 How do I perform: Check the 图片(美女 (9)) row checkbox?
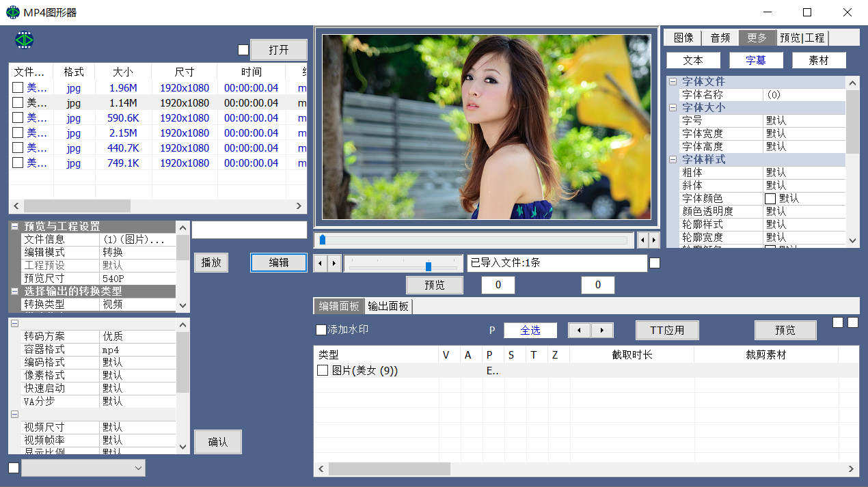pyautogui.click(x=323, y=370)
